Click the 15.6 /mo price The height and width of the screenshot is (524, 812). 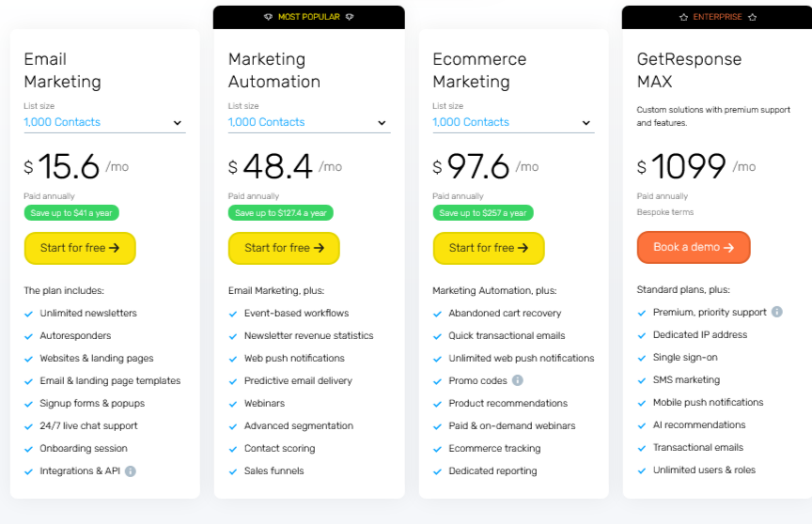[77, 166]
